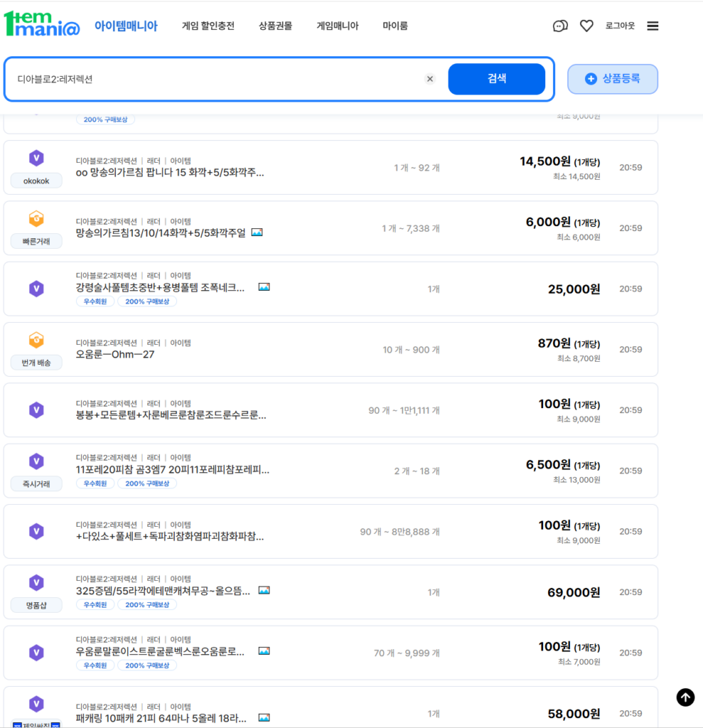The image size is (703, 728).
Task: Click the 14,500원 price
Action: 545,161
